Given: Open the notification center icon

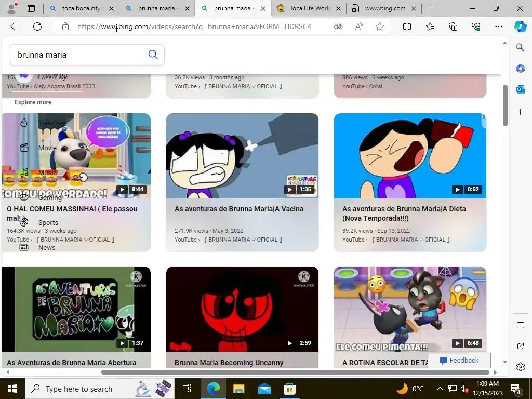Looking at the screenshot, I should 516,389.
